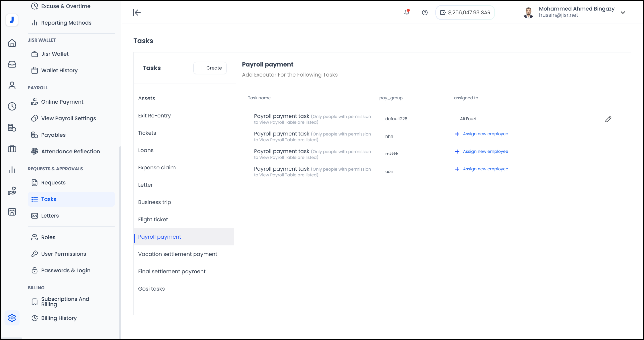Select the payroll coins icon in left rail

coord(12,127)
